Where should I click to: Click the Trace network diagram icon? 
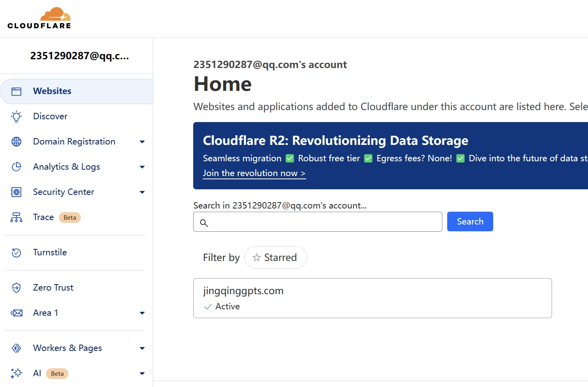point(16,217)
